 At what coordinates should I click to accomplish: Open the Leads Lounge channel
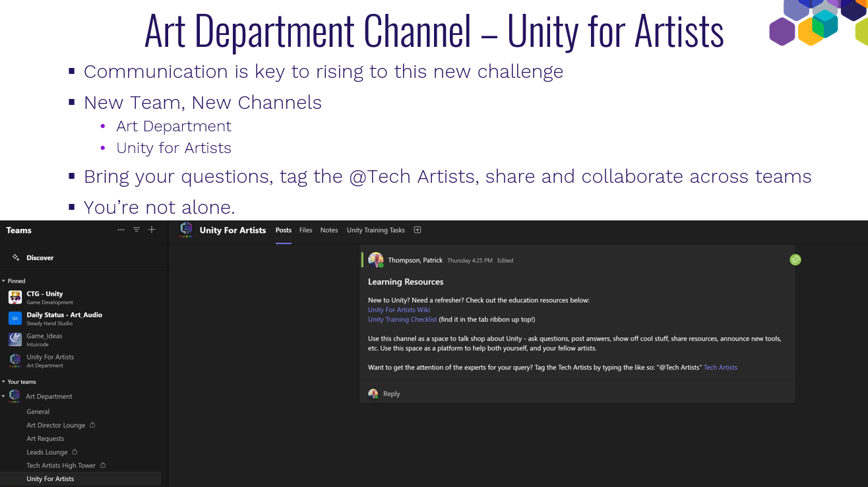[47, 453]
